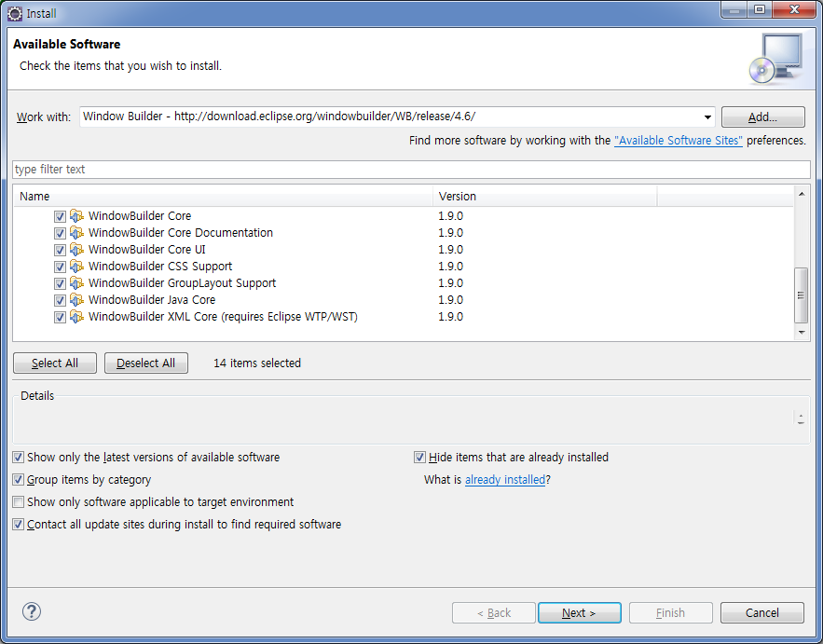823x644 pixels.
Task: Click the feature icon beside WindowBuilder Core UI
Action: click(x=76, y=250)
